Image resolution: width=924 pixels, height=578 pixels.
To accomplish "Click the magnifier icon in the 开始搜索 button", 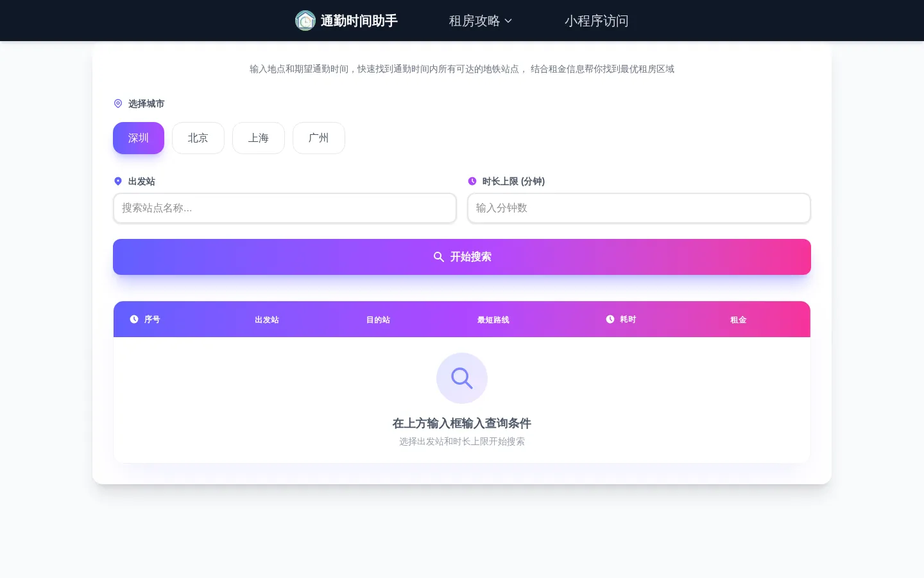I will [x=439, y=257].
